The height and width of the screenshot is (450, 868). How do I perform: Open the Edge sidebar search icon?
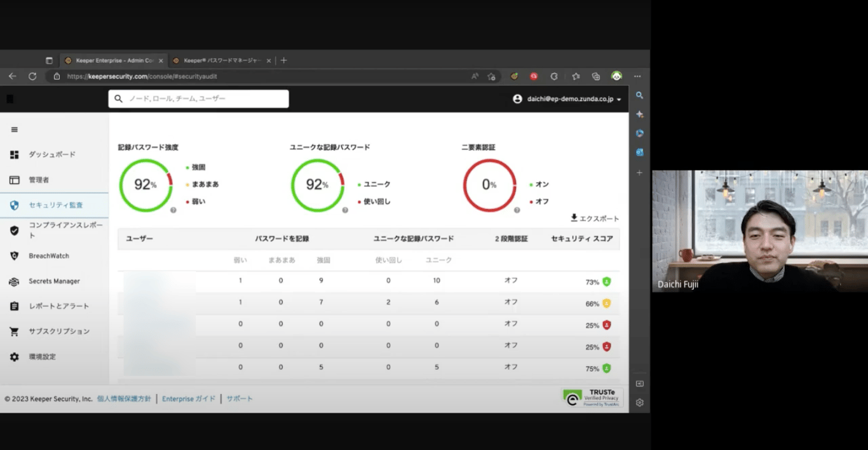640,95
